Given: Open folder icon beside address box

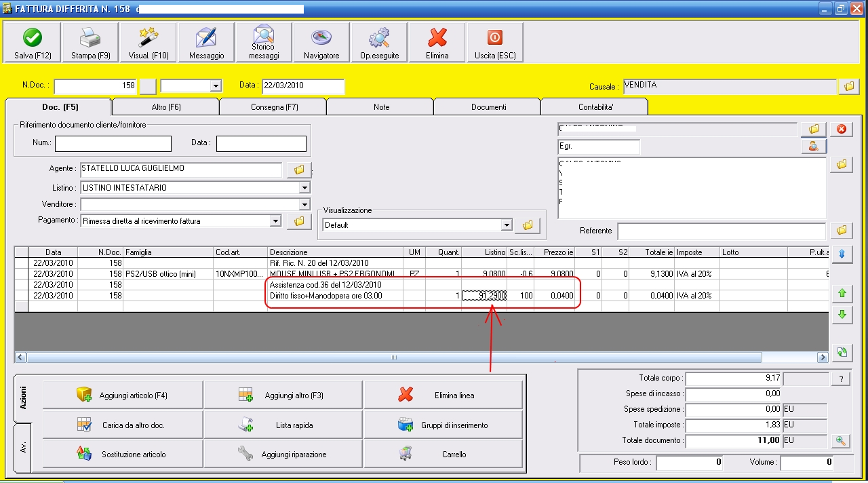Looking at the screenshot, I should [x=841, y=164].
